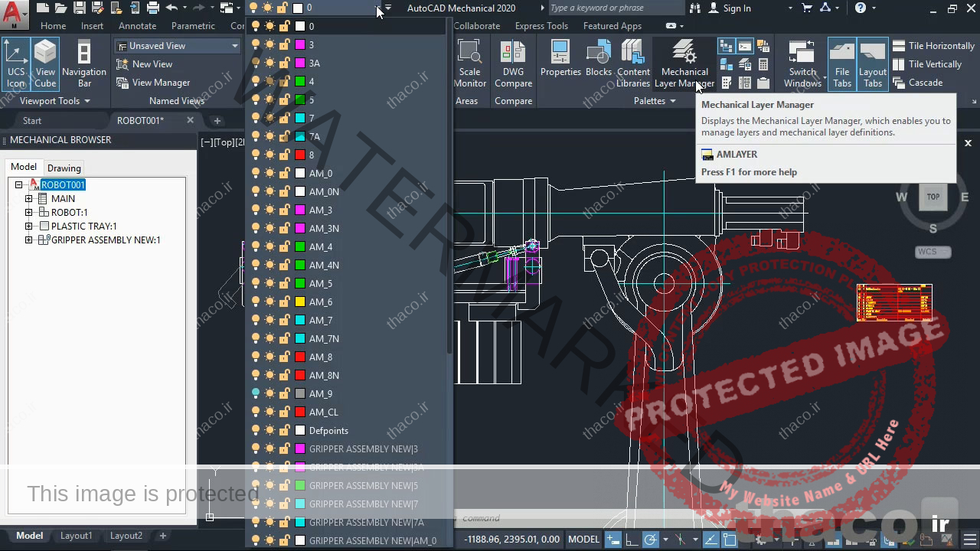Toggle the UCS Icon button
This screenshot has width=980, height=551.
16,64
